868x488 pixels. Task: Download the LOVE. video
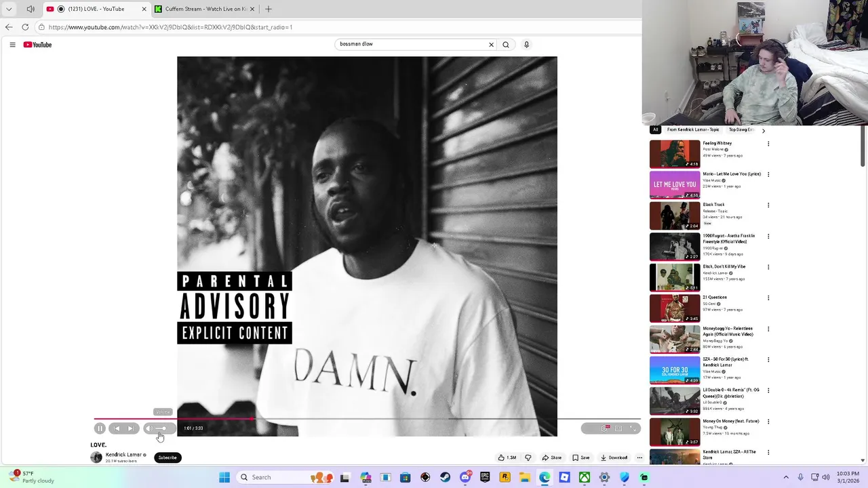point(614,457)
